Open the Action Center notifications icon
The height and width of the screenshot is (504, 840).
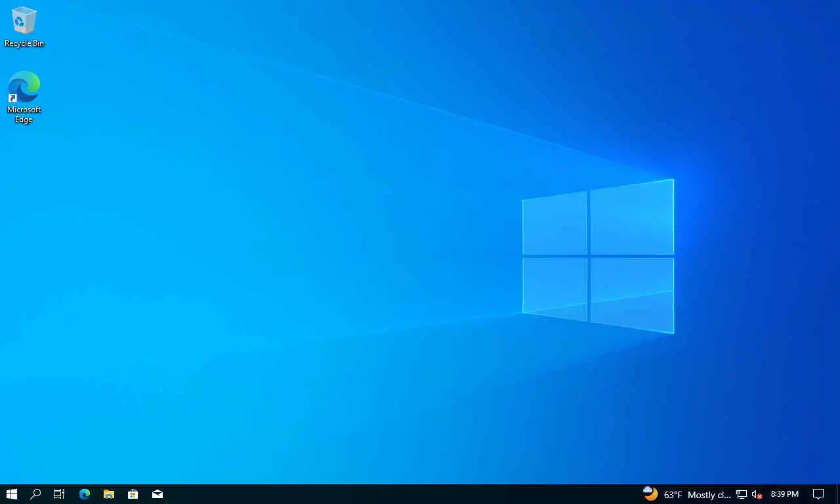point(818,494)
